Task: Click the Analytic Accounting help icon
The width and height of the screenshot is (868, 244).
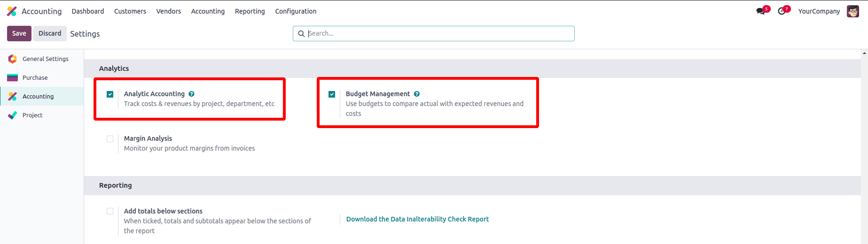Action: pos(191,94)
